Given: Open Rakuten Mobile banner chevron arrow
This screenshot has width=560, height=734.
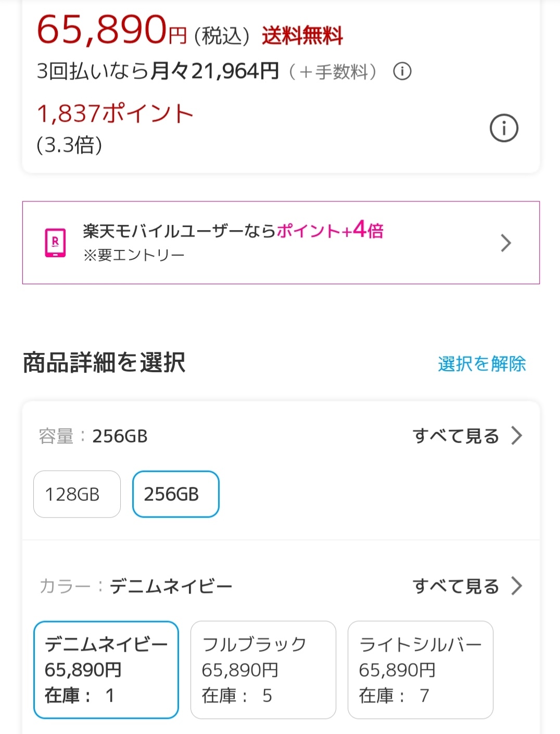Looking at the screenshot, I should click(x=505, y=243).
